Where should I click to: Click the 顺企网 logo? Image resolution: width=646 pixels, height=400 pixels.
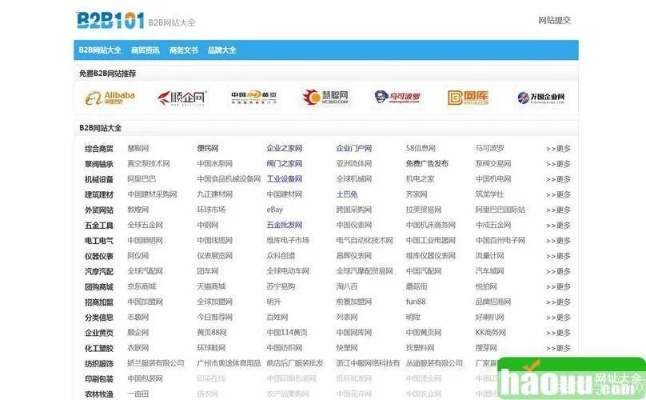click(181, 97)
